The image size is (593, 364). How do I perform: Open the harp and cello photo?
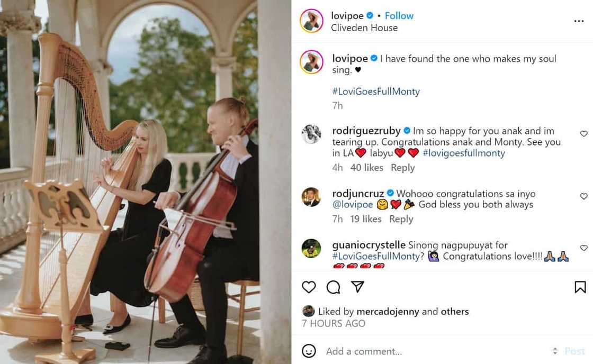(146, 182)
